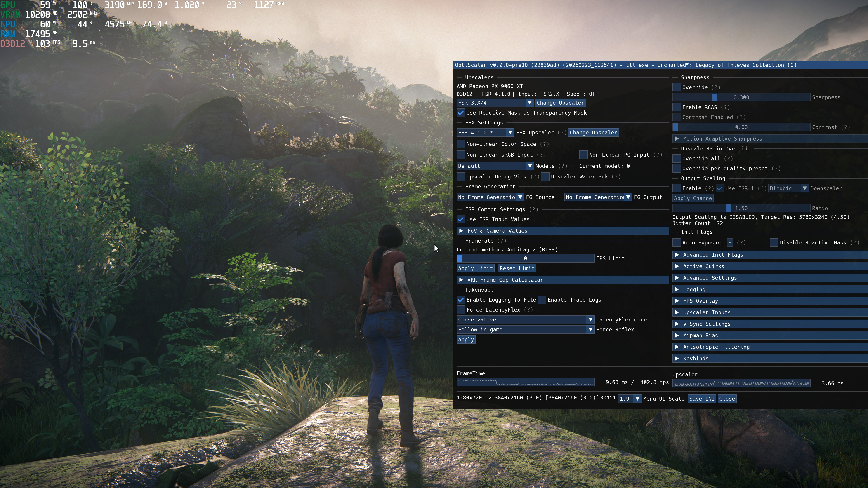Click Apply Limit button

click(x=475, y=268)
